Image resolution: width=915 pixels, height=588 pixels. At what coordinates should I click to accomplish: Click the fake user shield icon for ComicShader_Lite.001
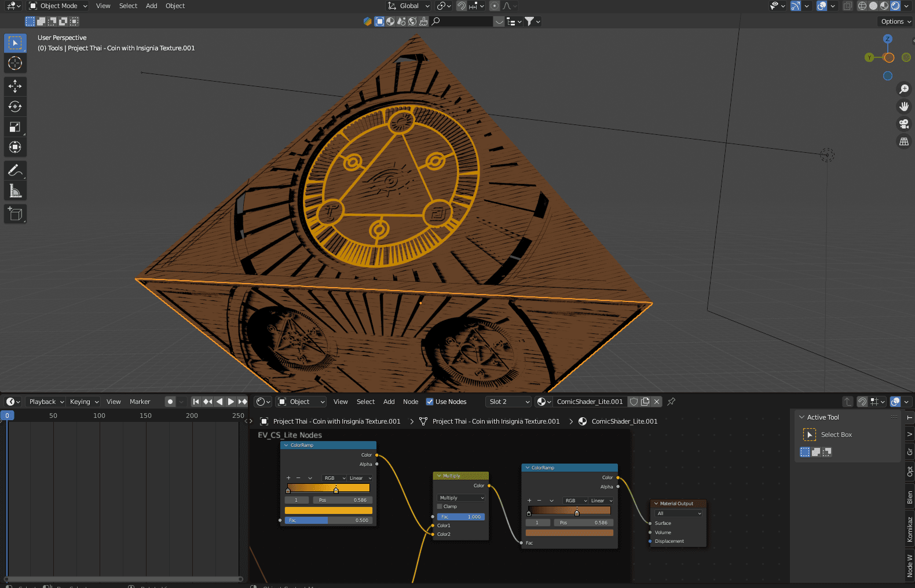634,402
